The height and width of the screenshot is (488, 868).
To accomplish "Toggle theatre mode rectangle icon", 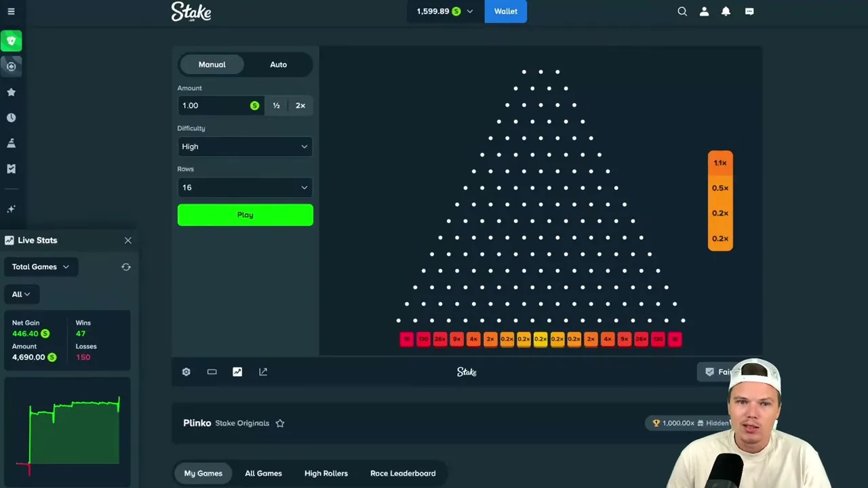I will pos(212,372).
